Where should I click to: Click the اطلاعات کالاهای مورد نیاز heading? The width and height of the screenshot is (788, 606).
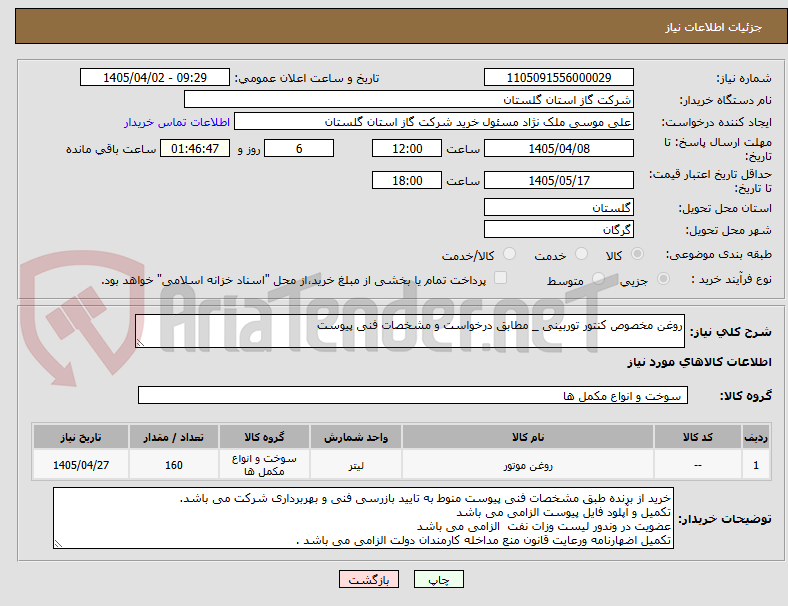(699, 362)
